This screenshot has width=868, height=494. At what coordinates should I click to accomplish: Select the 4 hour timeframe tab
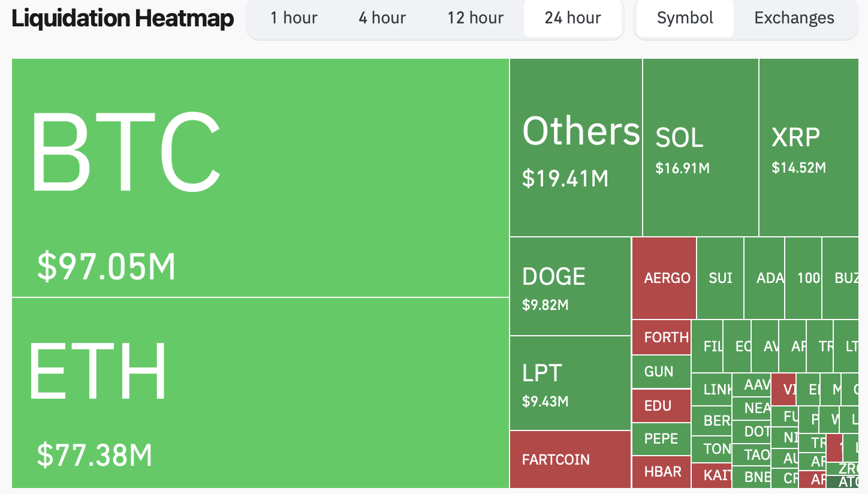point(382,18)
